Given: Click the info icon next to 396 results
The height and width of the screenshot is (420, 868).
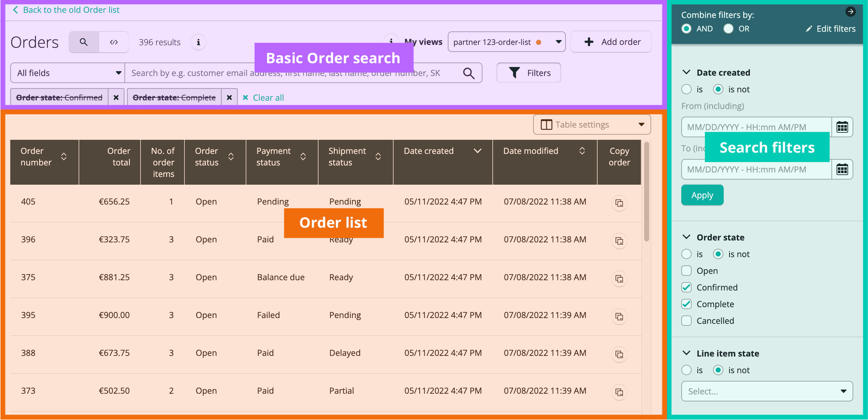Looking at the screenshot, I should pos(198,42).
